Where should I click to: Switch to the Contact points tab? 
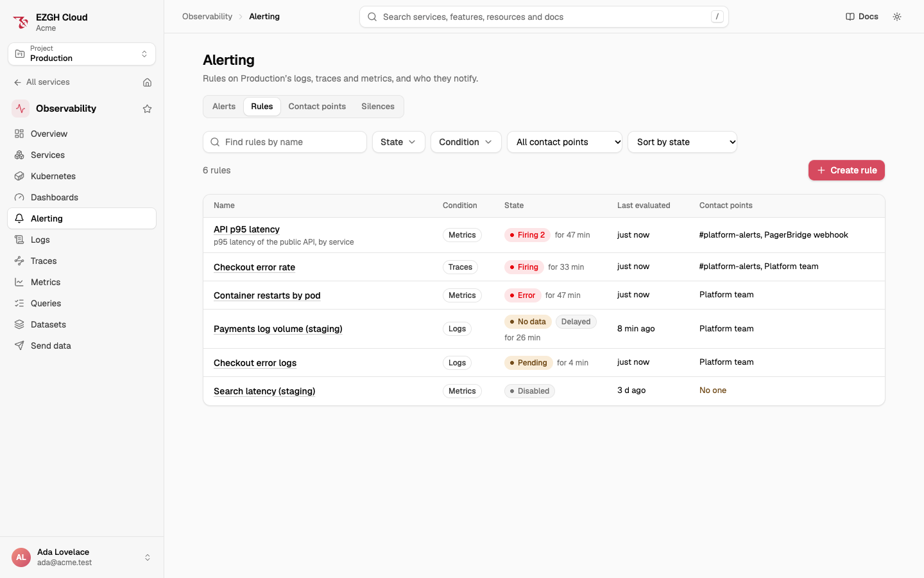tap(317, 107)
